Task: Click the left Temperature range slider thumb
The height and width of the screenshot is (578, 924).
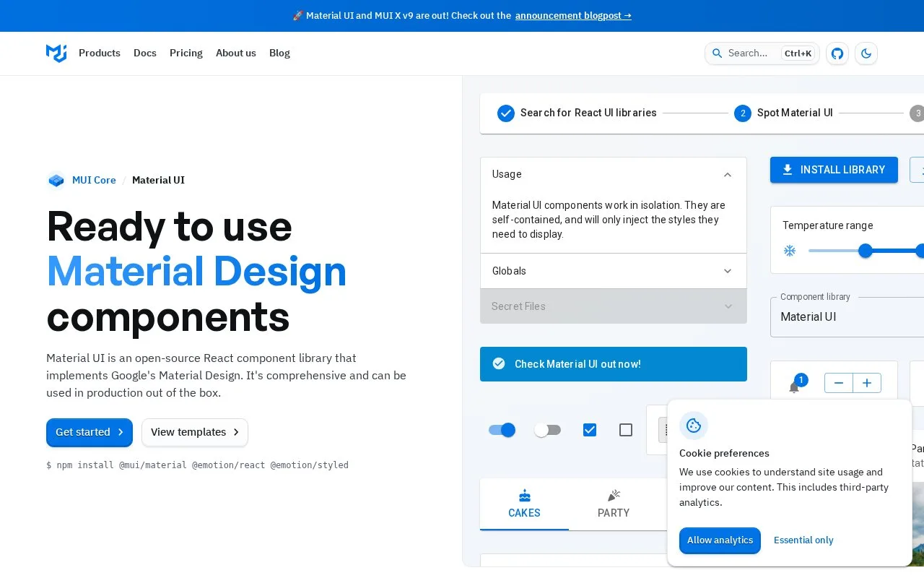Action: click(x=866, y=251)
